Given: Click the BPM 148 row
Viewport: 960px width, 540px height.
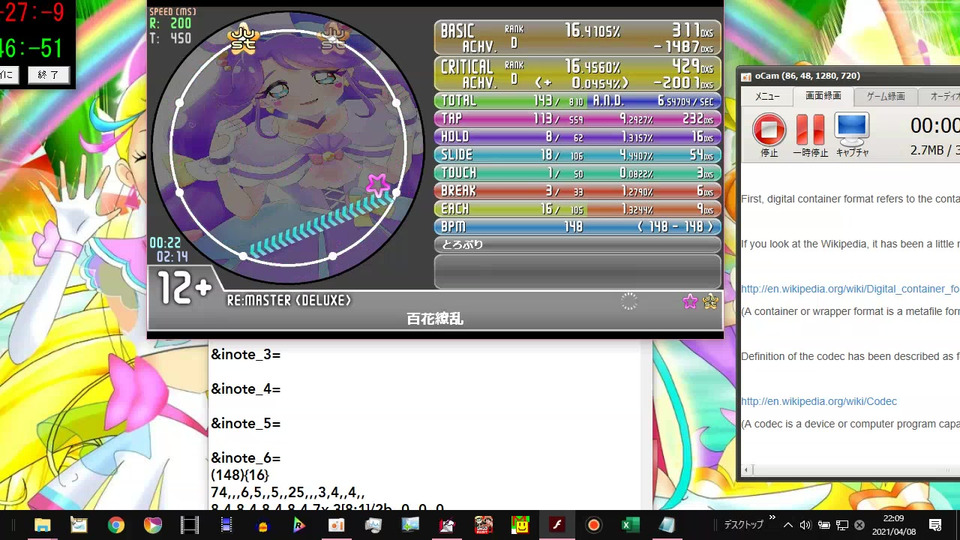Looking at the screenshot, I should pyautogui.click(x=577, y=227).
